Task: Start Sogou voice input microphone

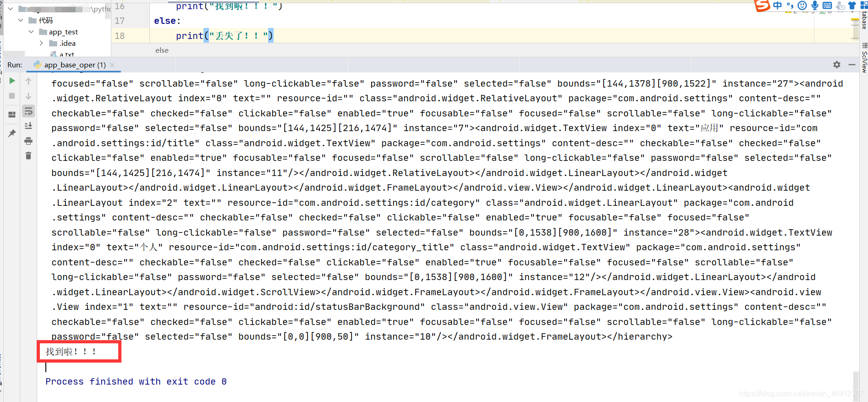Action: pos(815,6)
